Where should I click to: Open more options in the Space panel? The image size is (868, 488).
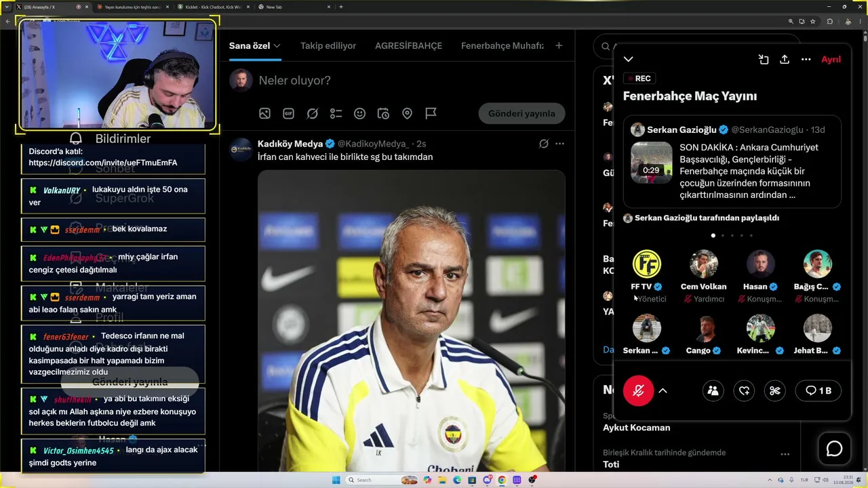806,60
